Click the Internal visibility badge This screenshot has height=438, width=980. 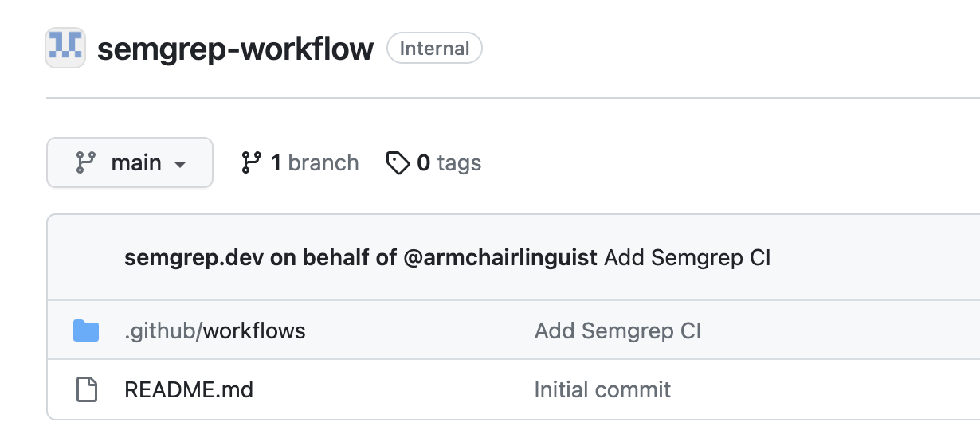[434, 49]
